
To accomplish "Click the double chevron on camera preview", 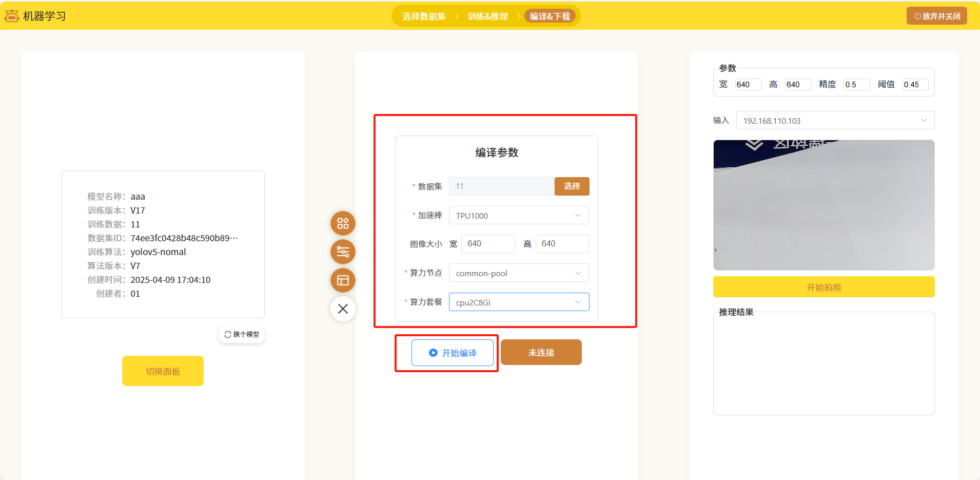I will (x=754, y=145).
